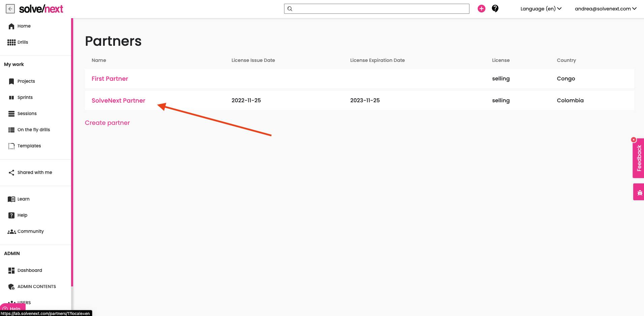The width and height of the screenshot is (644, 316).
Task: Click the Dashboard tiles icon
Action: [x=11, y=271]
